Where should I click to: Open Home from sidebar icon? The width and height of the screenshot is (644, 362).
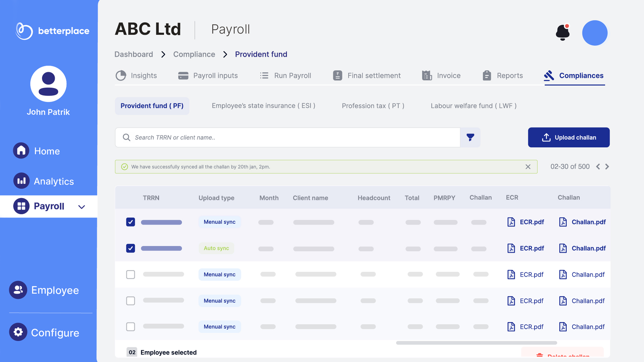coord(21,151)
